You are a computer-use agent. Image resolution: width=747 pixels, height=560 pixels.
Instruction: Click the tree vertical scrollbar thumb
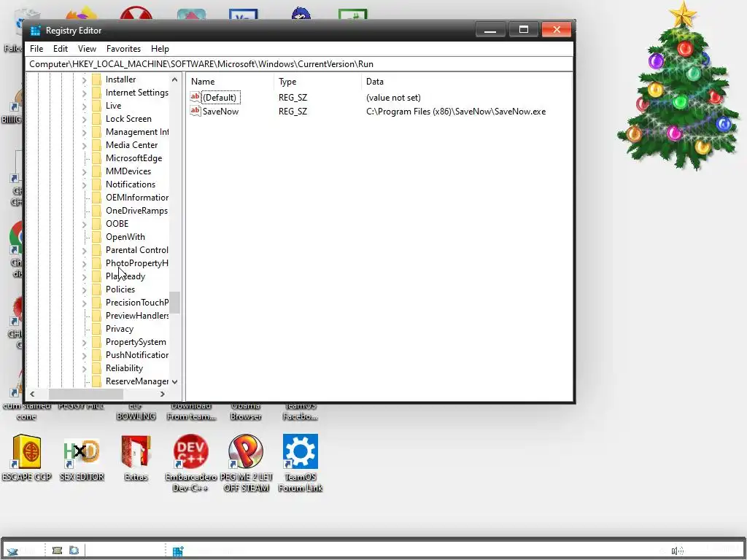point(175,303)
